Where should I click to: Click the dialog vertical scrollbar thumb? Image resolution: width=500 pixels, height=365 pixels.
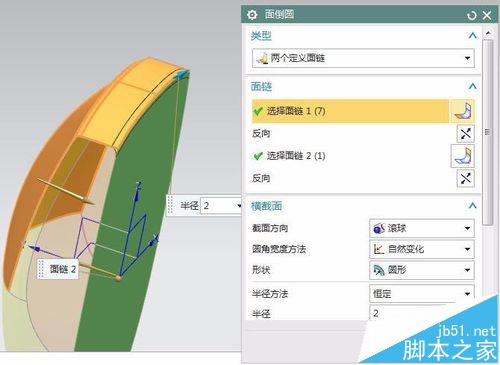click(x=488, y=132)
